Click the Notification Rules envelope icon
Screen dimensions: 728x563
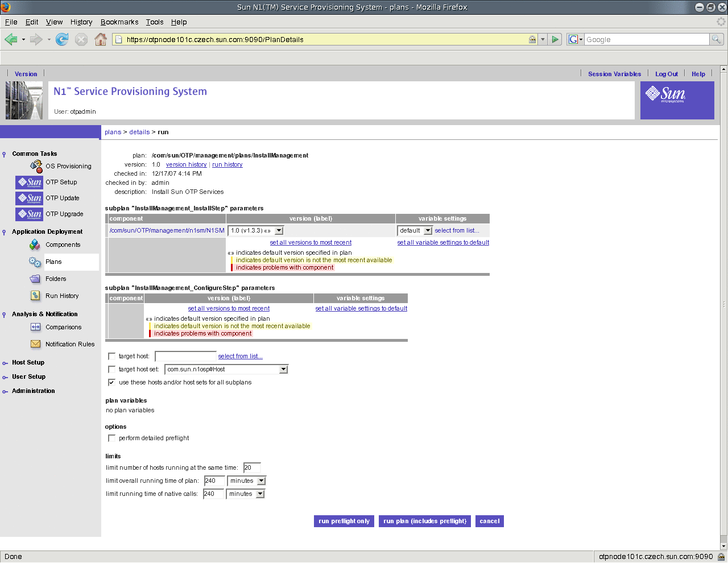point(35,344)
